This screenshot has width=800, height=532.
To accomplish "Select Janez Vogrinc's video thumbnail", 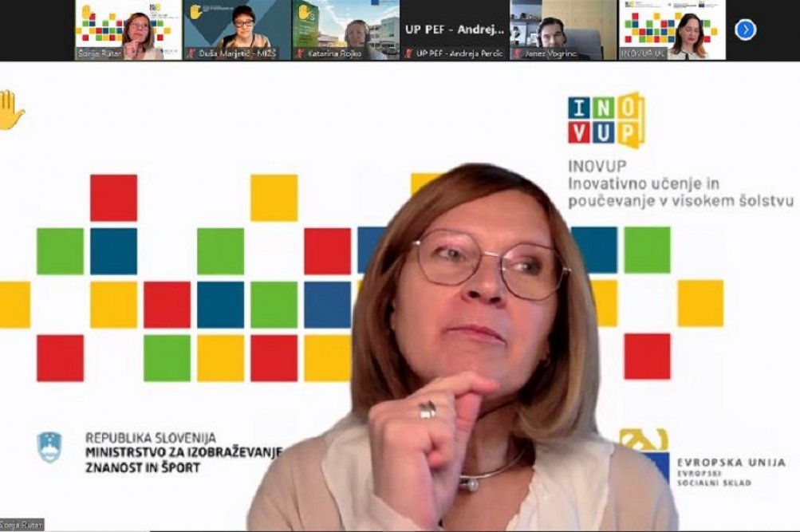I will [563, 30].
